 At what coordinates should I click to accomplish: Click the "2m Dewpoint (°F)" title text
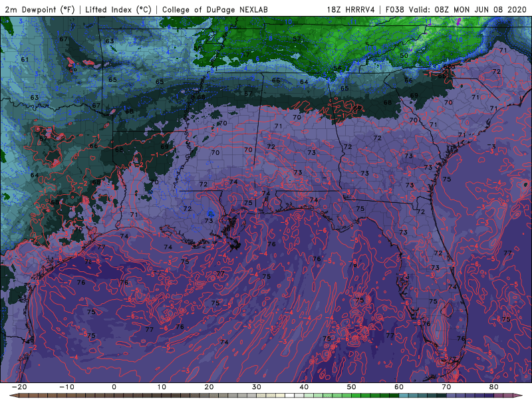click(40, 9)
